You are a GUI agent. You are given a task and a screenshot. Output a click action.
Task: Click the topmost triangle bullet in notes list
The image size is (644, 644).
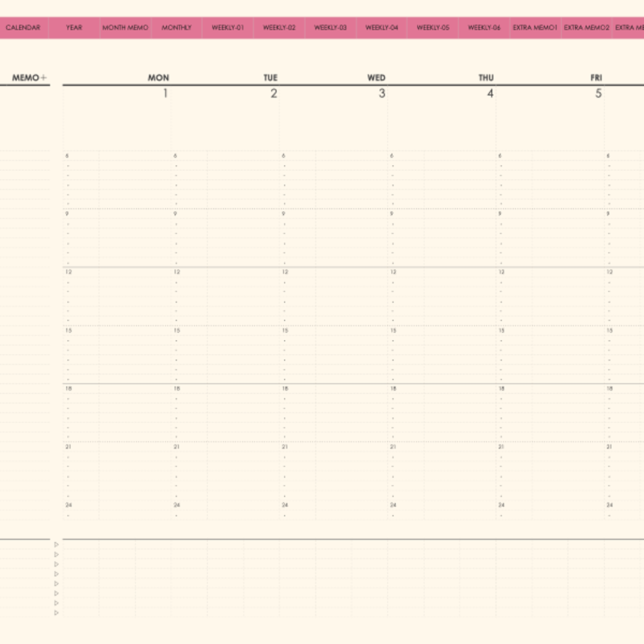tap(57, 545)
